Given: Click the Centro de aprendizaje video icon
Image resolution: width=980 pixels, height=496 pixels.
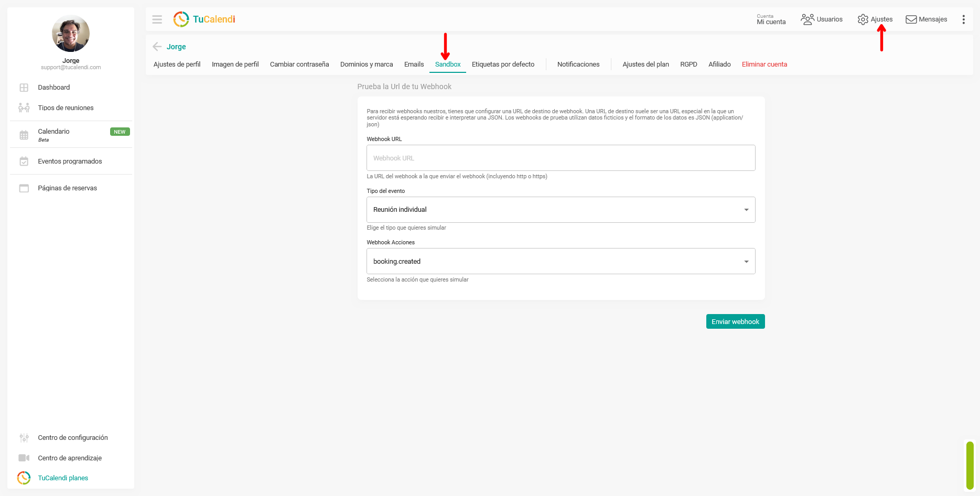Looking at the screenshot, I should point(24,458).
